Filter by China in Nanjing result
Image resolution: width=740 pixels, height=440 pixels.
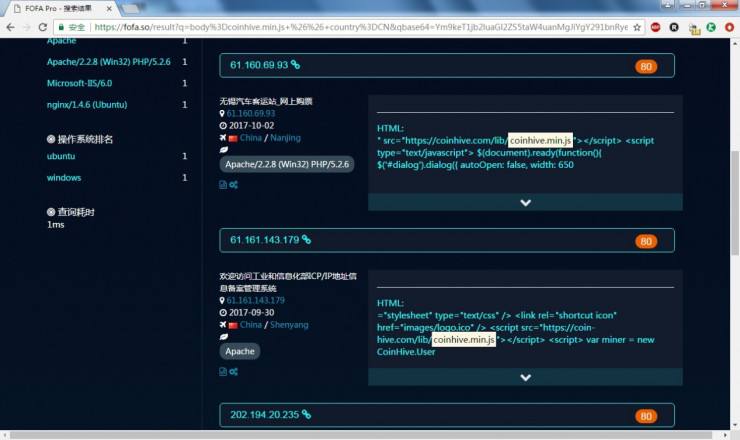click(x=251, y=138)
